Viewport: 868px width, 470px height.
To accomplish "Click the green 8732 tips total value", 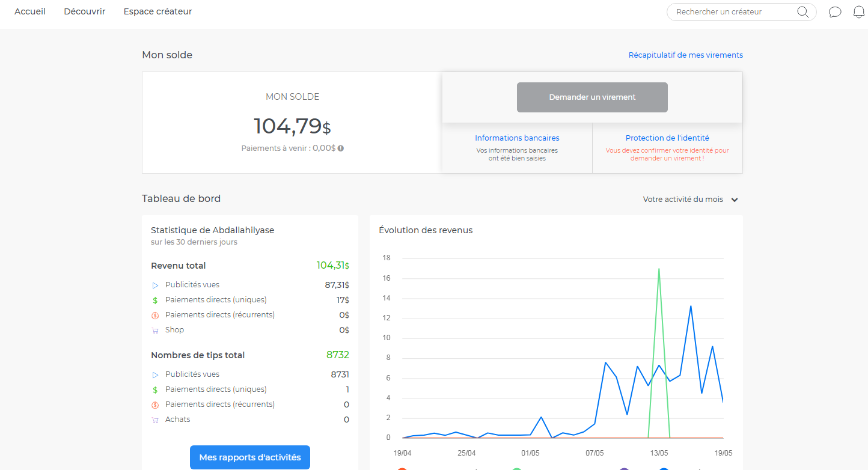I will (x=338, y=355).
